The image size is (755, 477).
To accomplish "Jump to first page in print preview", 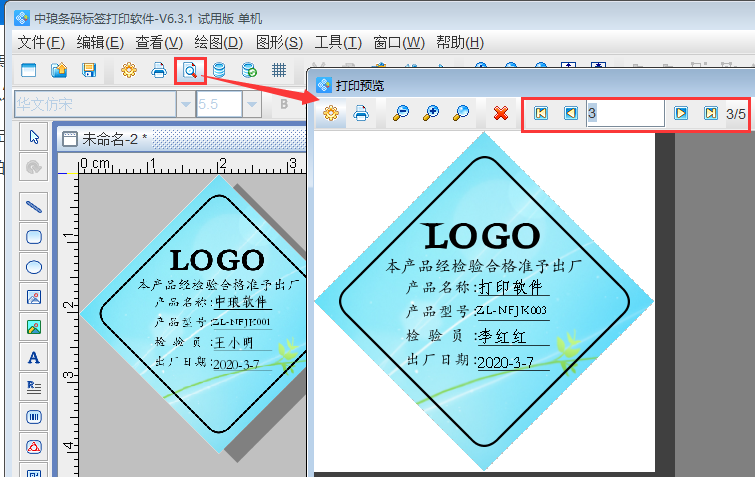I will point(541,114).
